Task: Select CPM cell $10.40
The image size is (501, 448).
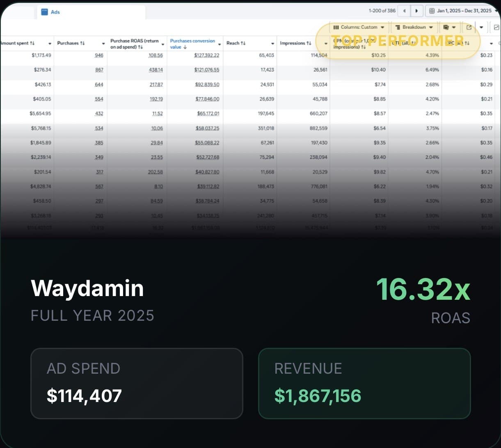Action: (378, 70)
